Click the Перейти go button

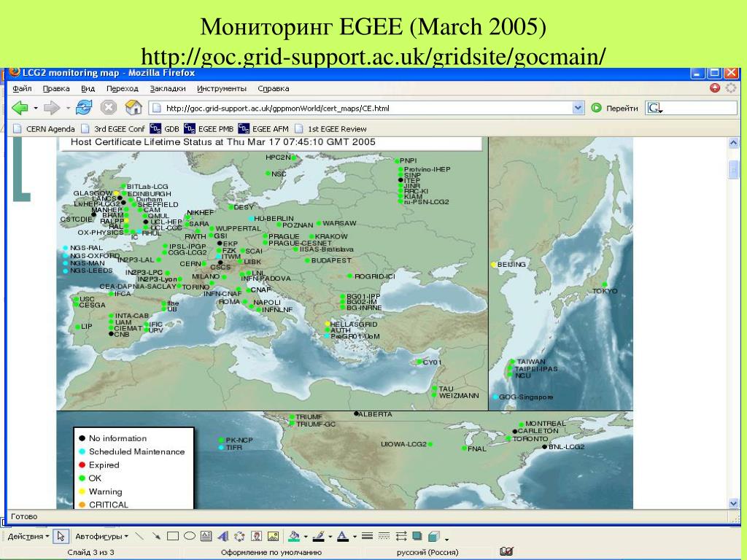(615, 108)
